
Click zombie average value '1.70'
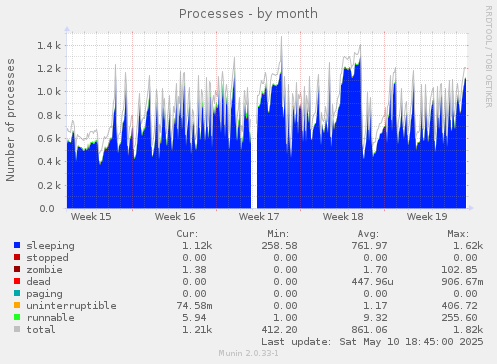click(375, 270)
